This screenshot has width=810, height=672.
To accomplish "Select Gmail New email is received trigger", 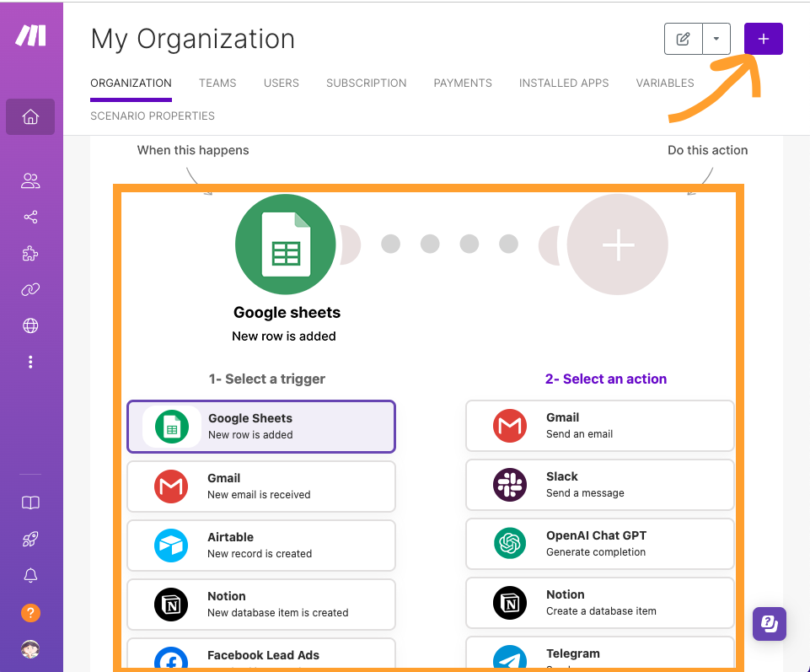I will point(260,486).
